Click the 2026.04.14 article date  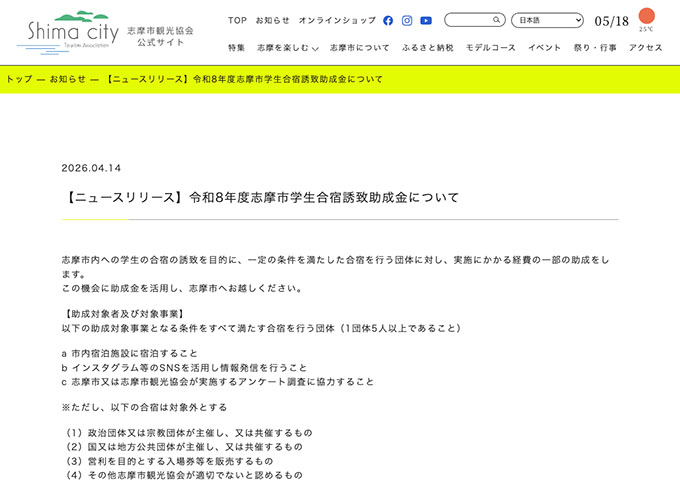pos(91,168)
